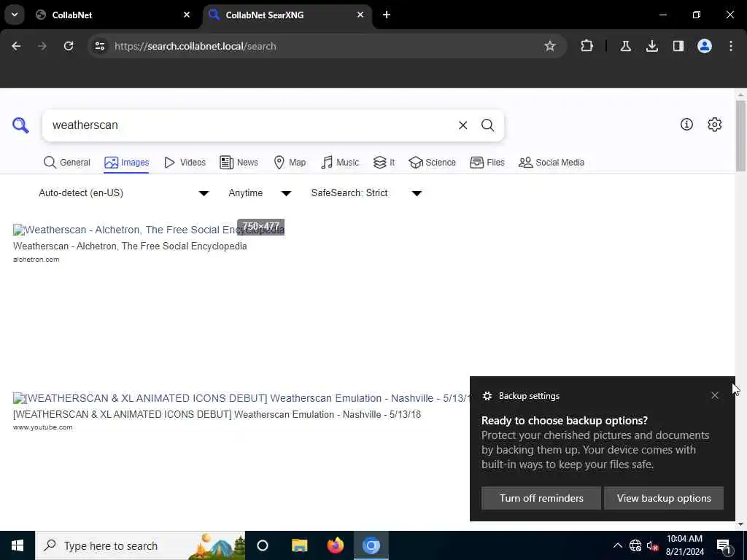Open the tab search dropdown arrow

tap(15, 15)
